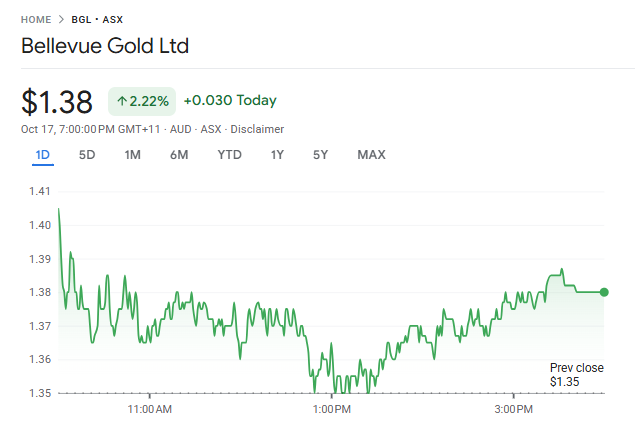View the 1Y chart range
This screenshot has width=635, height=422.
click(277, 155)
